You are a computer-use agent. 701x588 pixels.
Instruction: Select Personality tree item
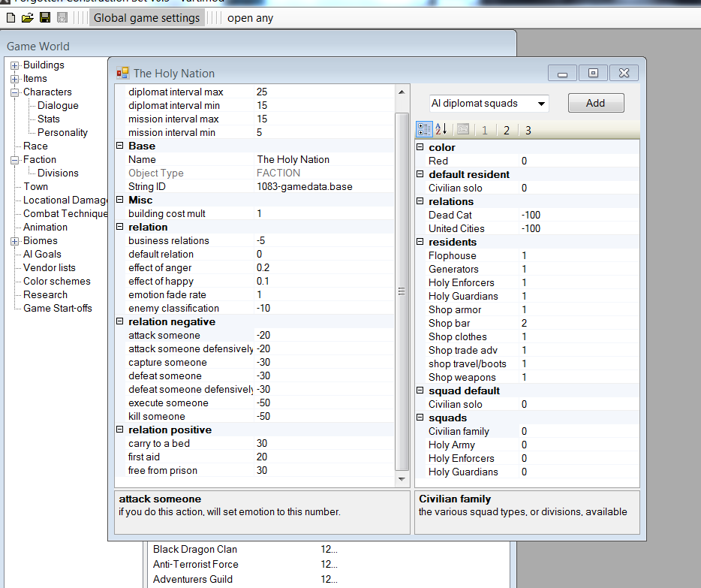click(x=62, y=132)
